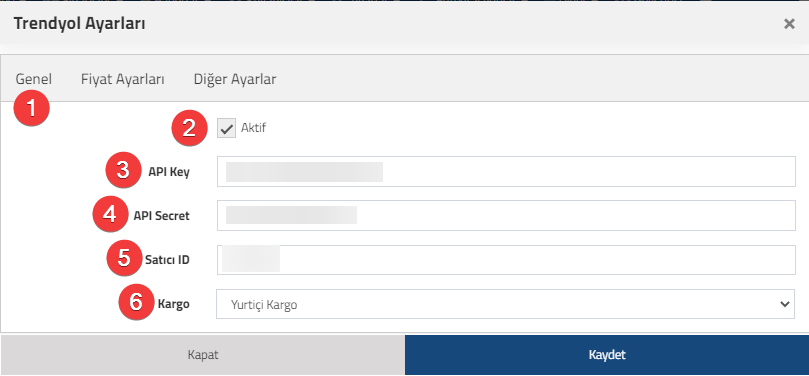
Task: Click the red number 2 marker
Action: pos(189,128)
